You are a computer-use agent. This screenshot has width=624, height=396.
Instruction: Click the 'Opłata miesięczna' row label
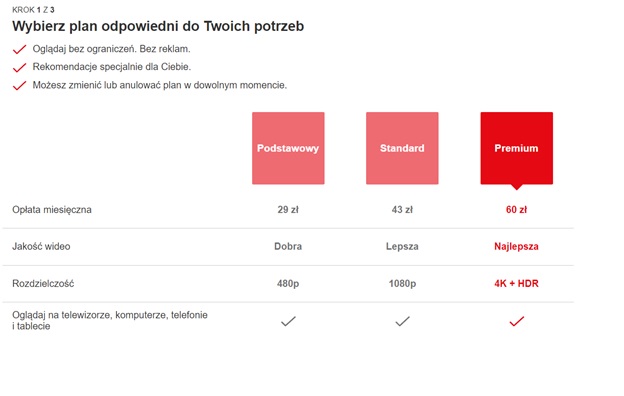52,210
